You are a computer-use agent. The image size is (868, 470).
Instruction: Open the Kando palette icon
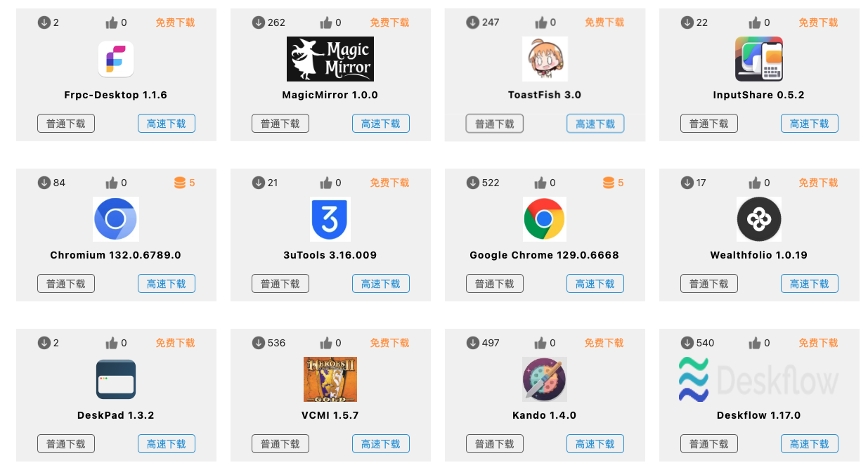click(545, 379)
